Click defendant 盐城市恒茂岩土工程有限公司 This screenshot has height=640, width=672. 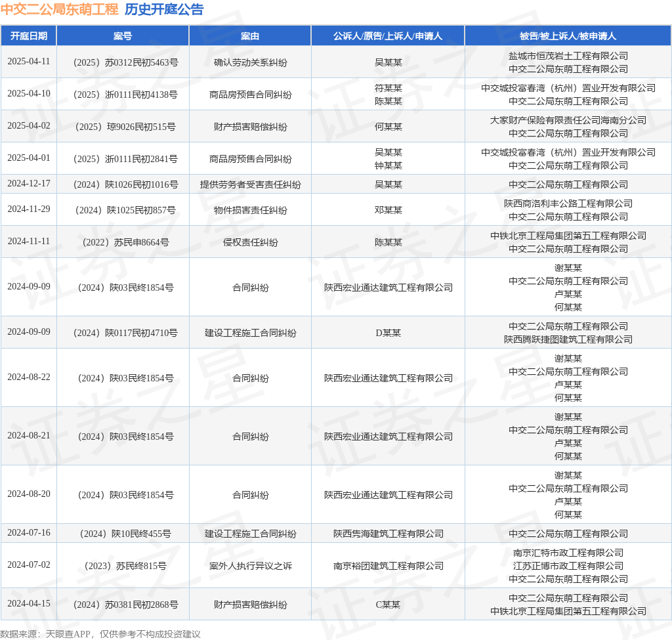[x=568, y=56]
